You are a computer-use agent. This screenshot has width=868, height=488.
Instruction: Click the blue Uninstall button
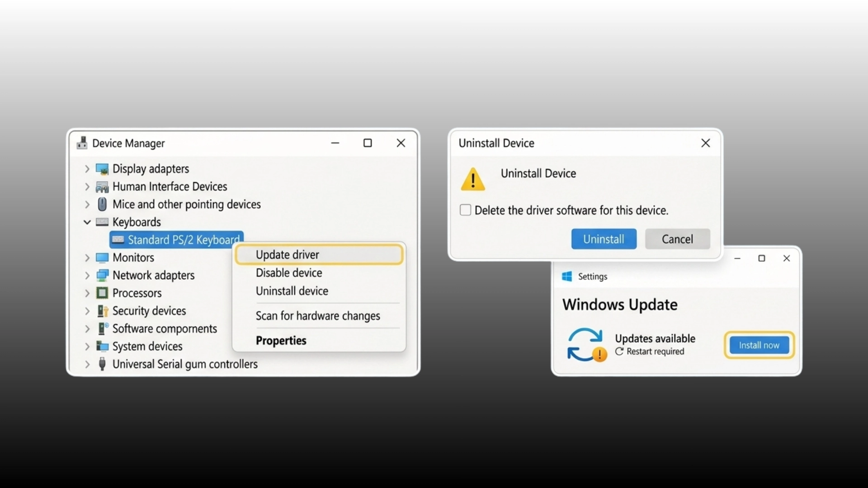[604, 239]
